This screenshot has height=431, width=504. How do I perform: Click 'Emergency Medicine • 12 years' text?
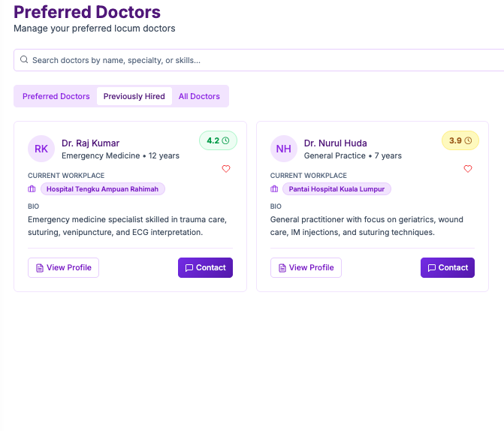(x=120, y=156)
